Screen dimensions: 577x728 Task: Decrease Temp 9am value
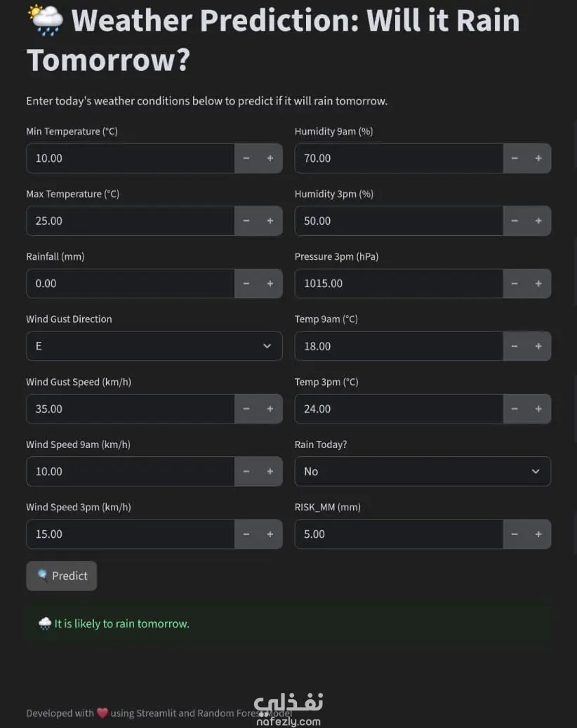coord(515,346)
